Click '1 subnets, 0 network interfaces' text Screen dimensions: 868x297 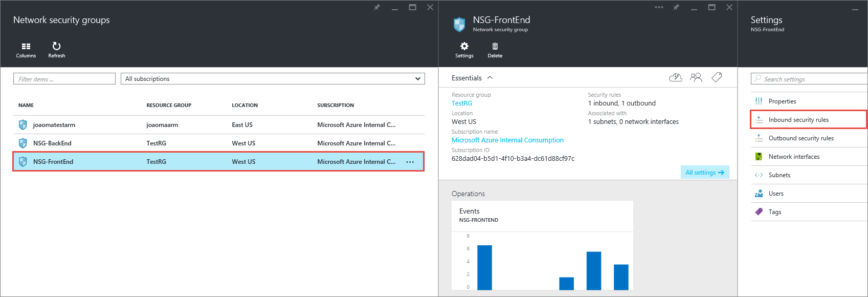pyautogui.click(x=633, y=121)
